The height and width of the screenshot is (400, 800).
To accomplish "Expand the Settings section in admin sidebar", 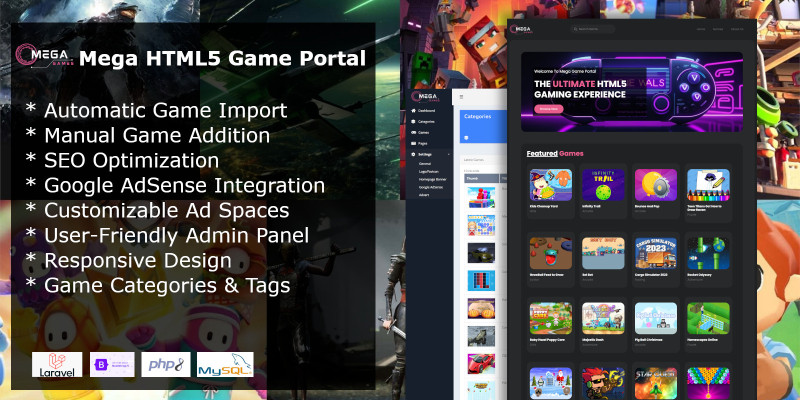I will click(426, 154).
